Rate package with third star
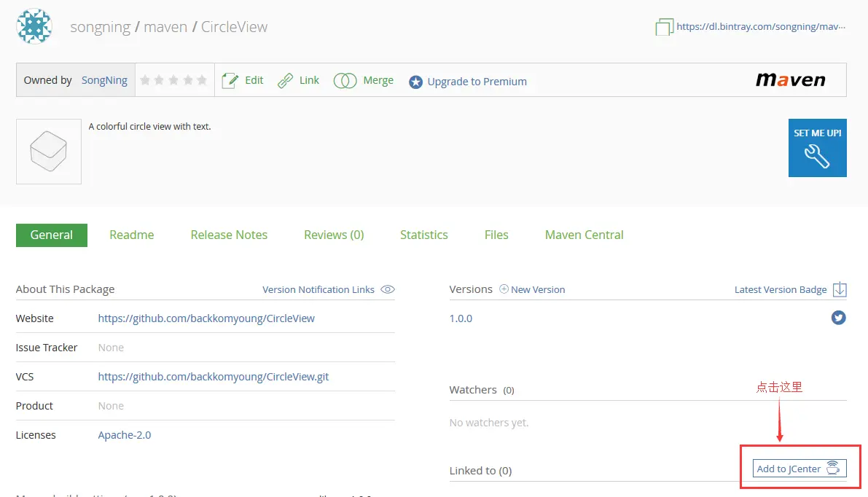Image resolution: width=868 pixels, height=497 pixels. pyautogui.click(x=174, y=80)
